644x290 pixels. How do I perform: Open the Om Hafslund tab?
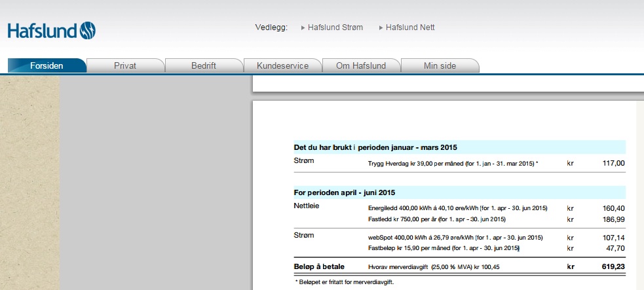361,65
